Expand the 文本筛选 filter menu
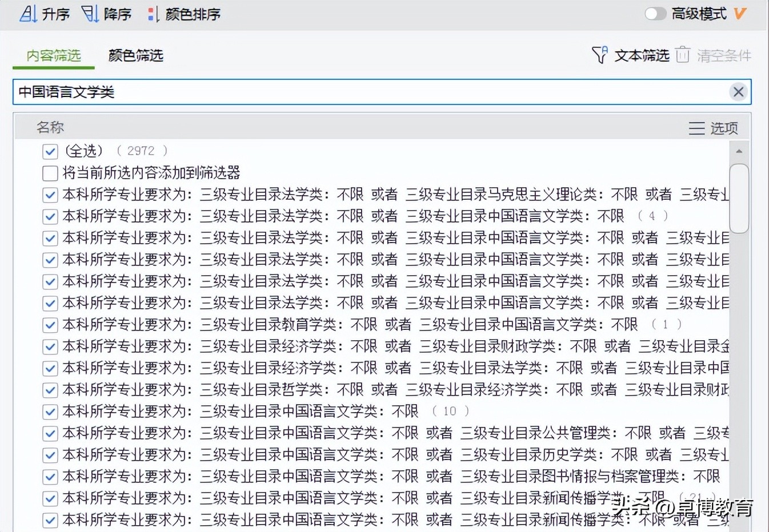Screen dimensions: 769x532 (641, 55)
